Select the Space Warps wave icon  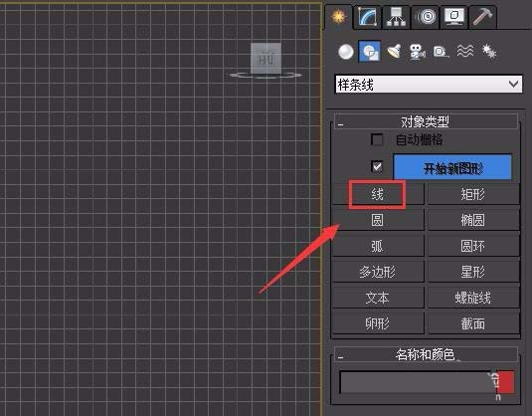(x=465, y=52)
